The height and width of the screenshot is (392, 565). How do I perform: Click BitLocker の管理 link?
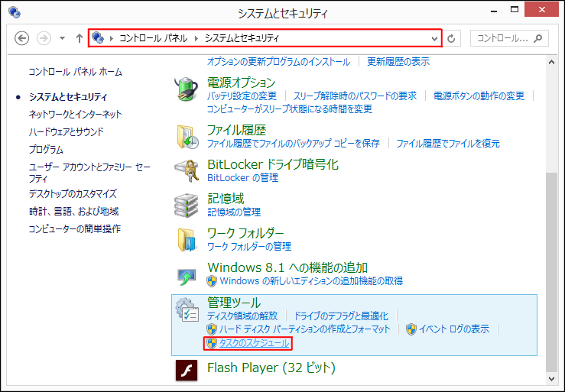243,178
